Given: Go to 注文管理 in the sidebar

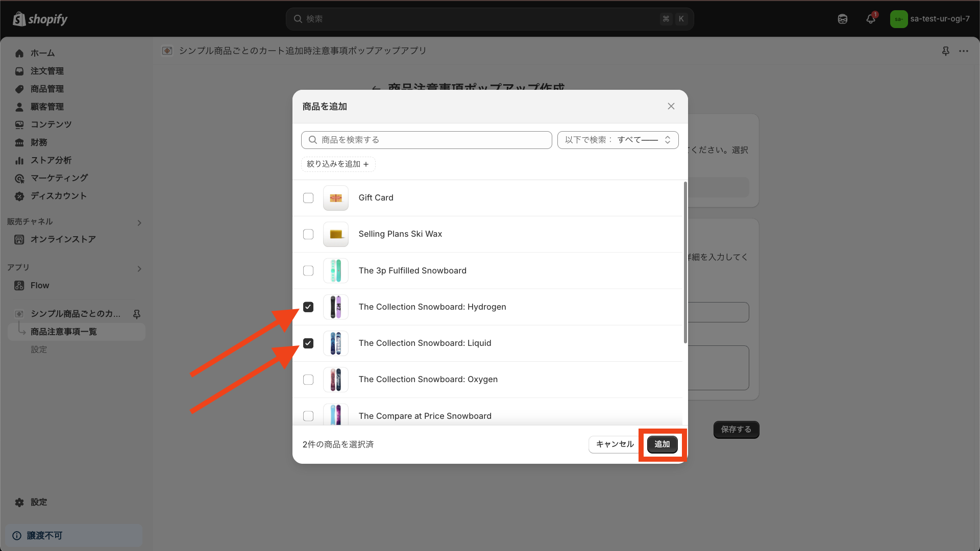Looking at the screenshot, I should 47,71.
